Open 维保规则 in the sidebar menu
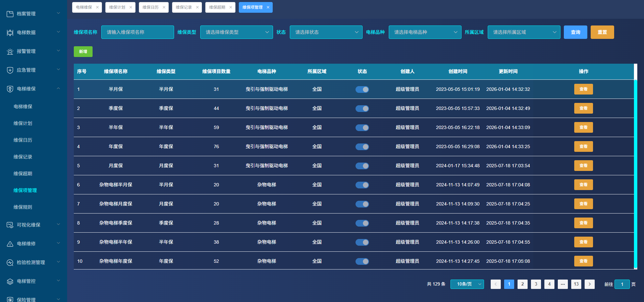644x302 pixels. 23,207
